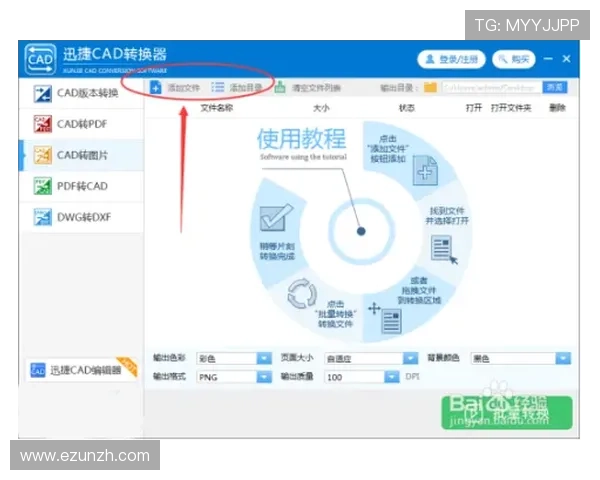Click the 浏览 browse button

pyautogui.click(x=554, y=87)
